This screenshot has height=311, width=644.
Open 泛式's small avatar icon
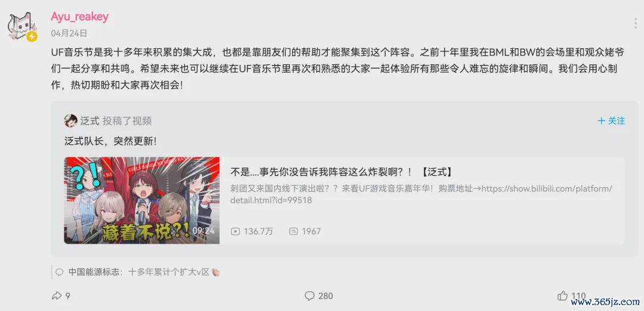click(x=70, y=120)
